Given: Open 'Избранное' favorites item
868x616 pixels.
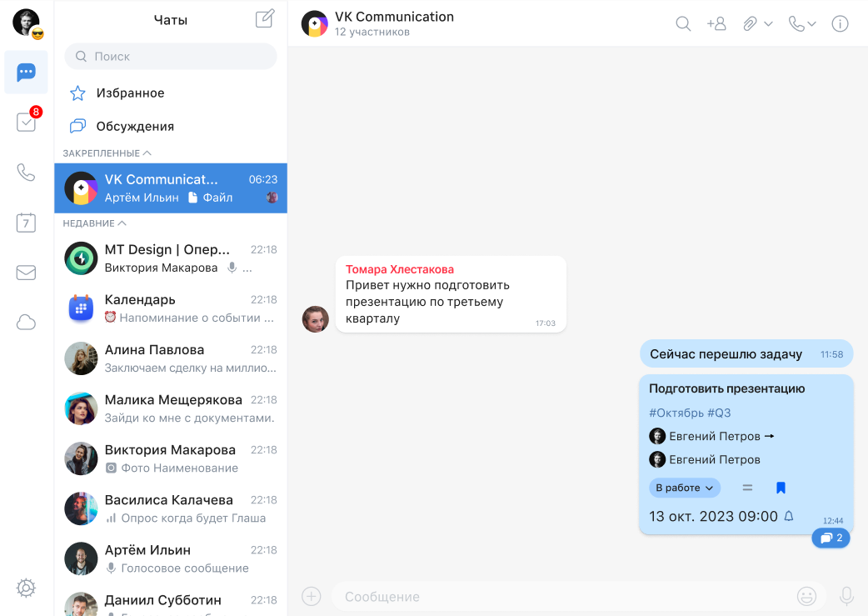Looking at the screenshot, I should pyautogui.click(x=130, y=93).
